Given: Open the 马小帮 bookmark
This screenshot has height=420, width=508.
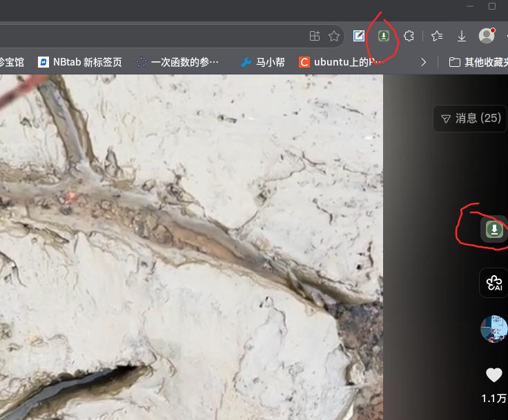Looking at the screenshot, I should point(263,62).
